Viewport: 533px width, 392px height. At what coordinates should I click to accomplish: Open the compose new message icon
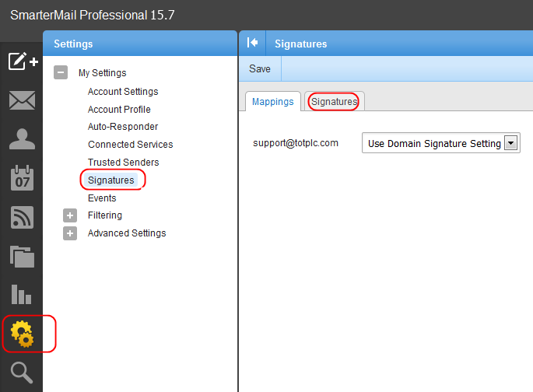point(23,61)
